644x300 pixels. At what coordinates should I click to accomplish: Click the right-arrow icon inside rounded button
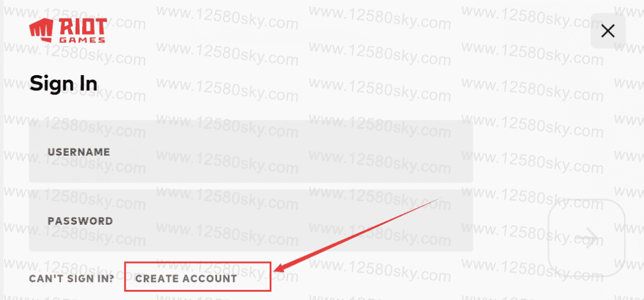click(x=587, y=238)
